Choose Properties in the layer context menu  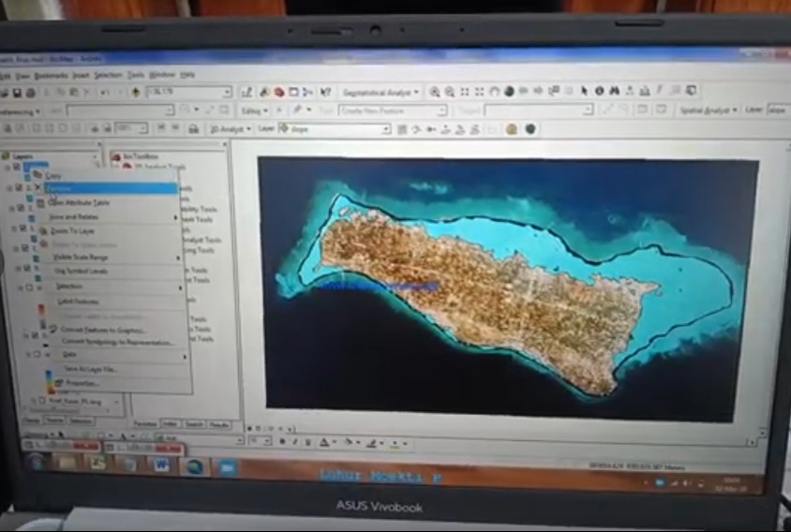(82, 383)
